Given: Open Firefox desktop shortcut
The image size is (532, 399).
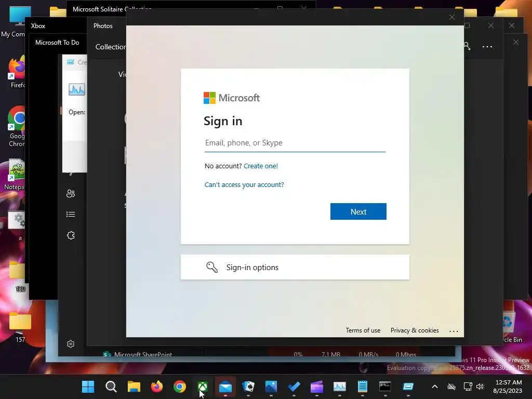Looking at the screenshot, I should [17, 72].
